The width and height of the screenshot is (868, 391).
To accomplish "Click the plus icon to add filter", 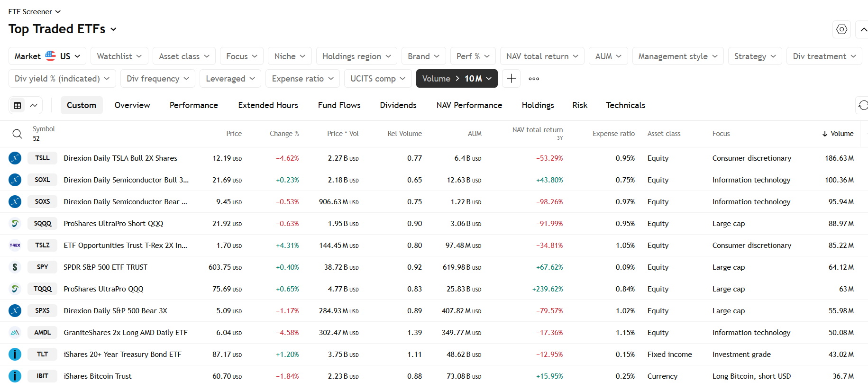I will [512, 79].
